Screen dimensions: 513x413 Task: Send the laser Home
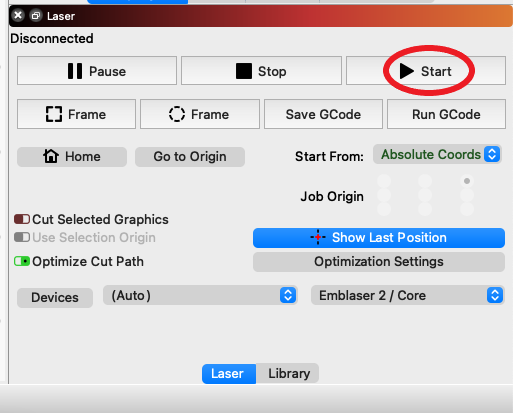pos(72,157)
